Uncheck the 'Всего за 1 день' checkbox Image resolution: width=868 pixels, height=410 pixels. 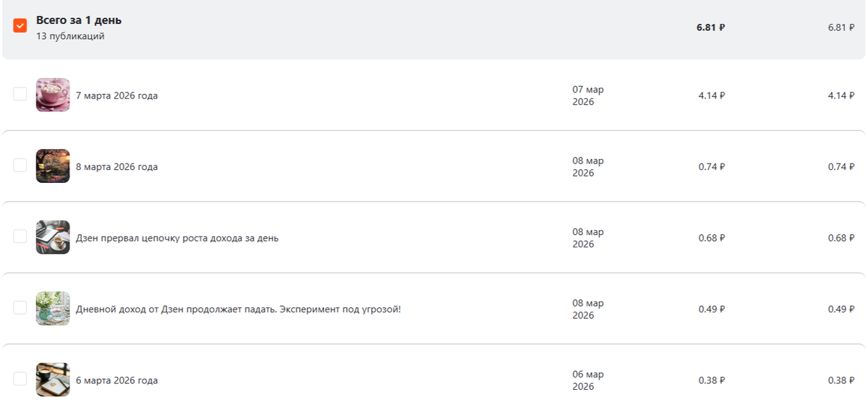[x=20, y=25]
